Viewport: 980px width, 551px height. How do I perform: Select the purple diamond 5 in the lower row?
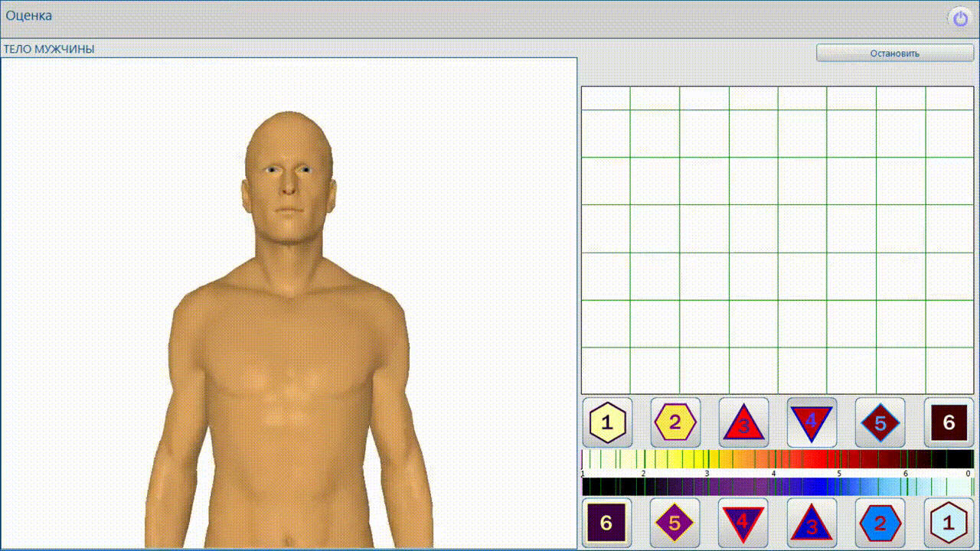(x=675, y=523)
